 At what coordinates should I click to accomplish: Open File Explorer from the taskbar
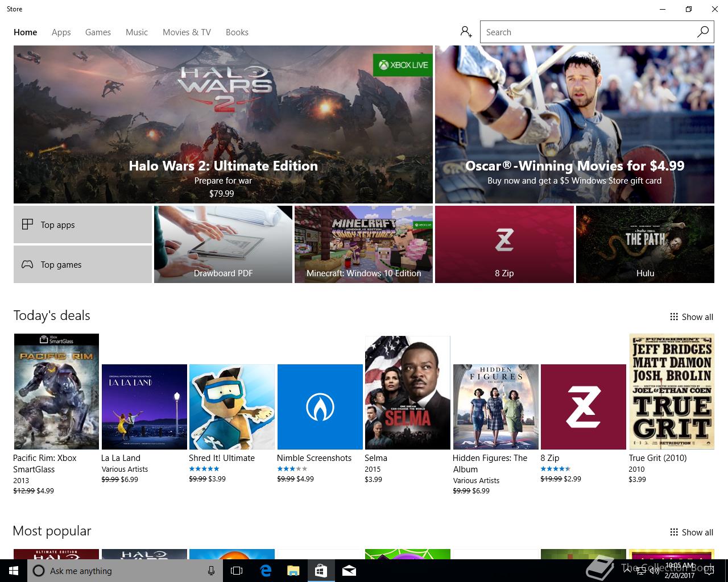[293, 571]
